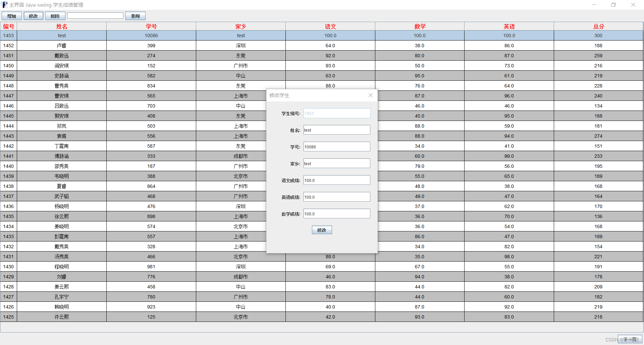
Task: Close the 修改学生 dialog
Action: coord(371,95)
